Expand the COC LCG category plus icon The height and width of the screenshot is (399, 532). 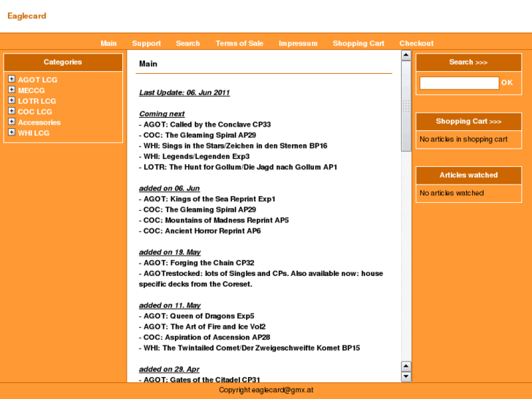click(x=12, y=111)
